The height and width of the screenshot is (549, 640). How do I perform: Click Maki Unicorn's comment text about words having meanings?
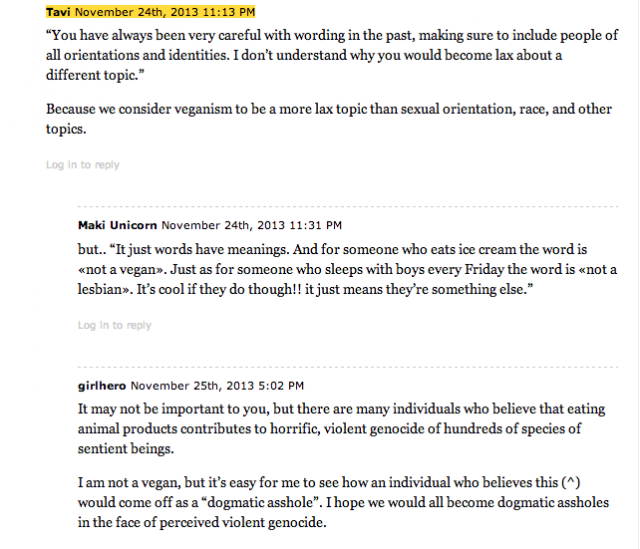click(347, 269)
